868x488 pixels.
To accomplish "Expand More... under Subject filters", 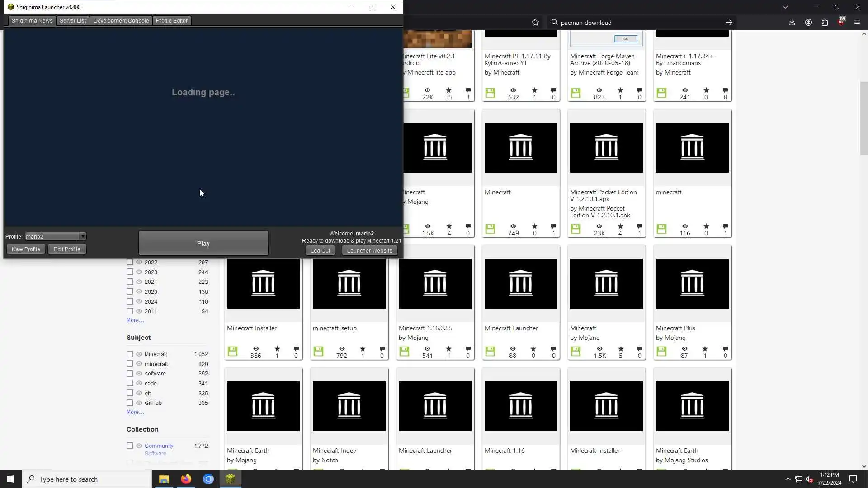I will (135, 412).
